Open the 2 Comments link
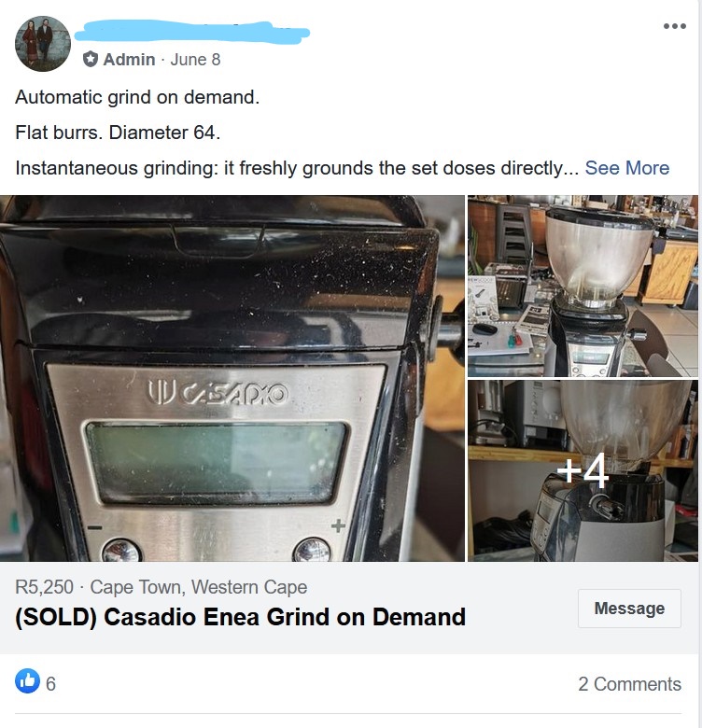 629,684
